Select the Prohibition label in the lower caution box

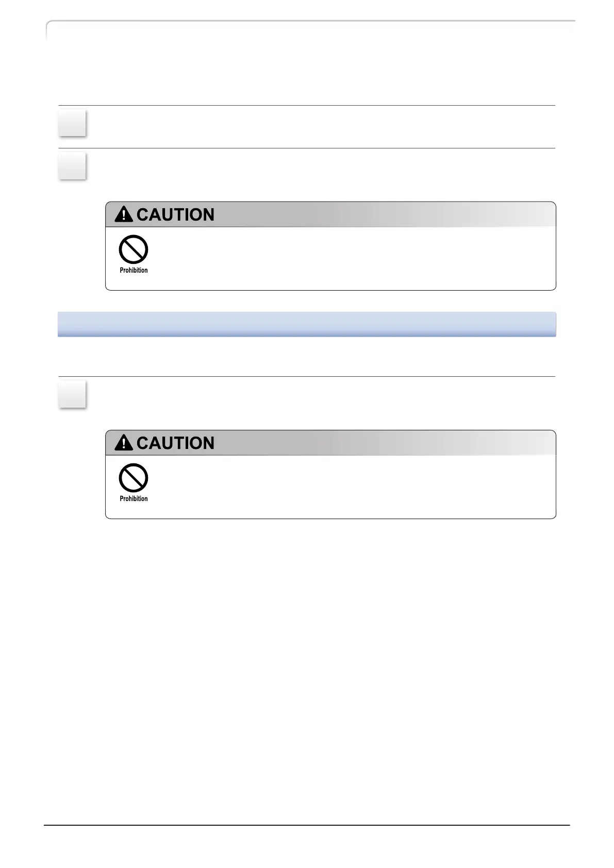(134, 498)
